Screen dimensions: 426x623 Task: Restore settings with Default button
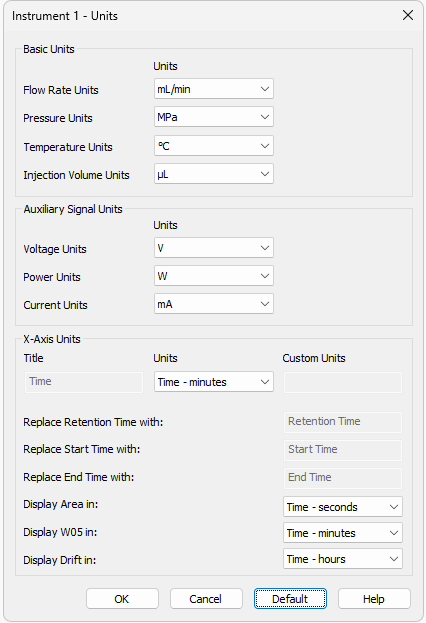coord(290,598)
